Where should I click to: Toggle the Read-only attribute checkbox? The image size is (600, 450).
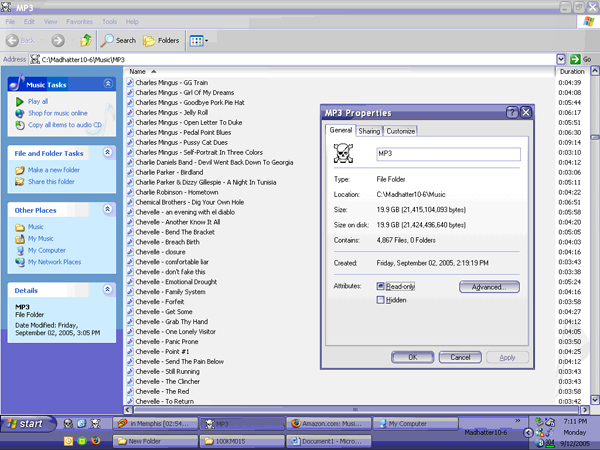[381, 286]
